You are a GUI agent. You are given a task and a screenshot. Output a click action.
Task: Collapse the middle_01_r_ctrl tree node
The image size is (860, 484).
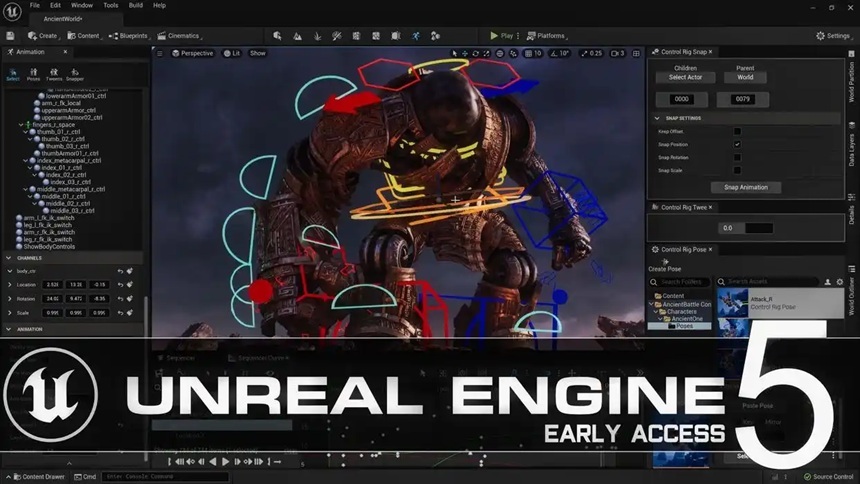click(x=30, y=196)
